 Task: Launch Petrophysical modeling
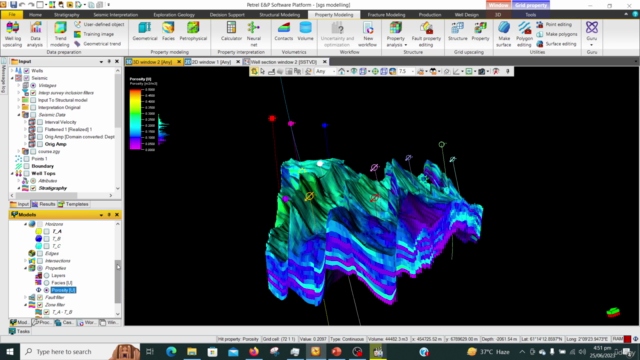[x=193, y=31]
